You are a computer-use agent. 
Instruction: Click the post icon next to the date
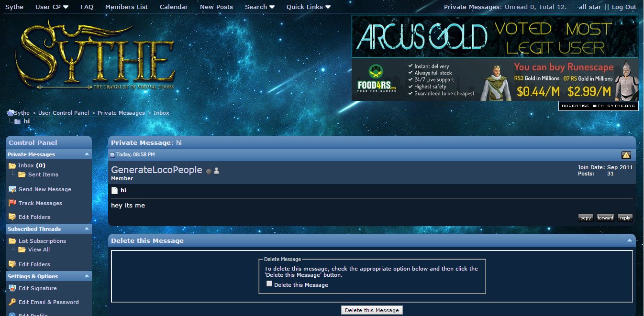point(112,155)
